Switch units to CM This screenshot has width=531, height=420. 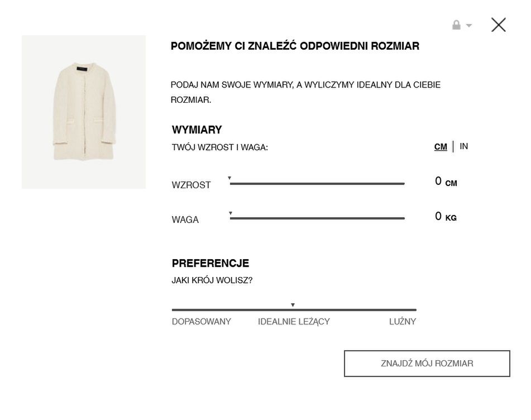click(x=441, y=147)
